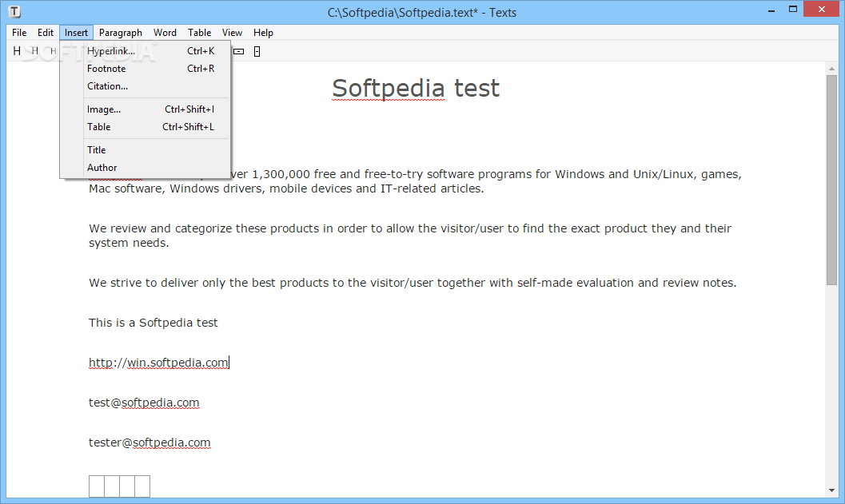Open the Help menu
The width and height of the screenshot is (845, 504).
(x=263, y=32)
